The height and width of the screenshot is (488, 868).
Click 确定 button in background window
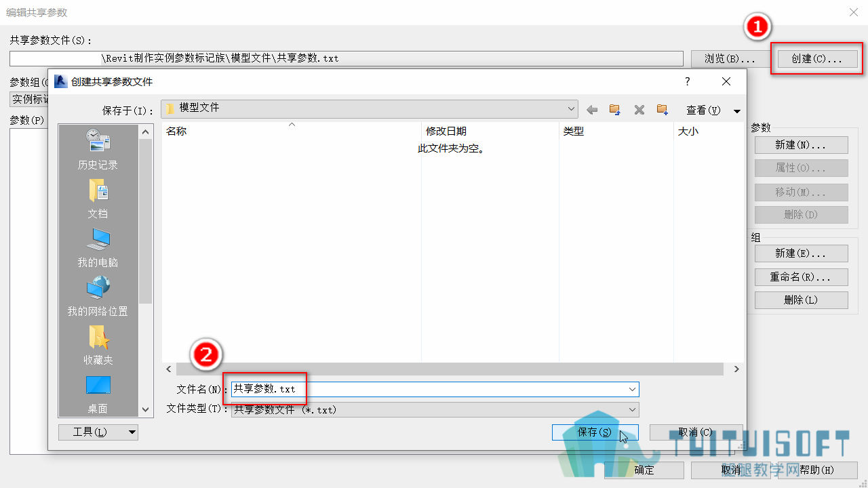[x=644, y=470]
